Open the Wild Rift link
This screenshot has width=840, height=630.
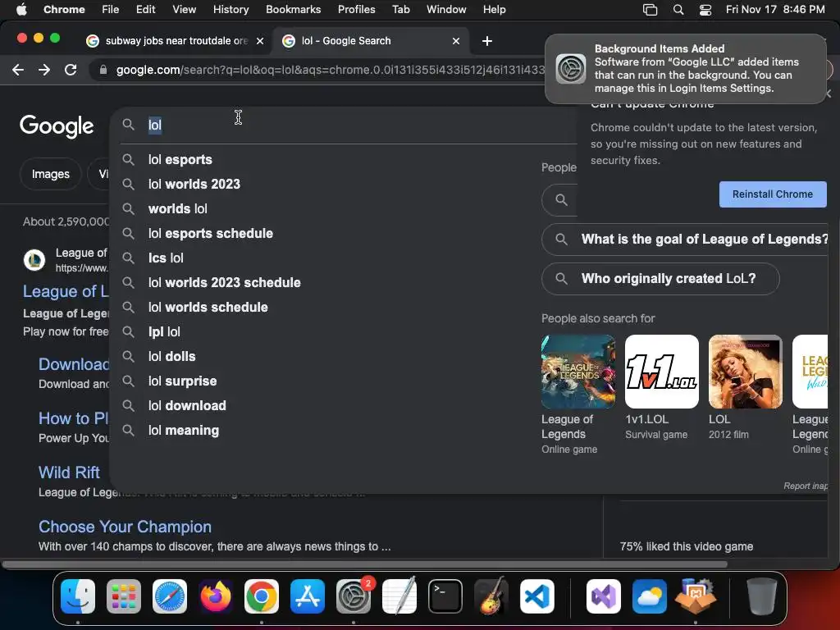pos(69,472)
